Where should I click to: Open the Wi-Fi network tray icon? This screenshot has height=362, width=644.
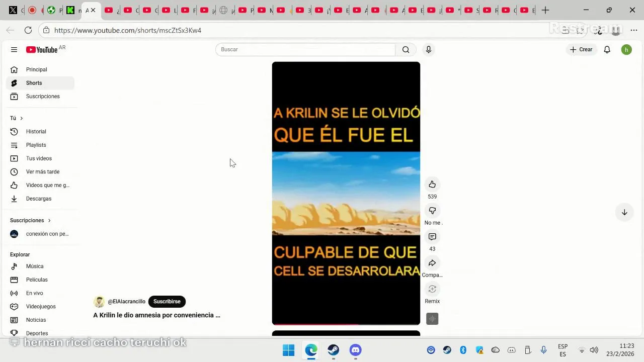click(x=582, y=350)
